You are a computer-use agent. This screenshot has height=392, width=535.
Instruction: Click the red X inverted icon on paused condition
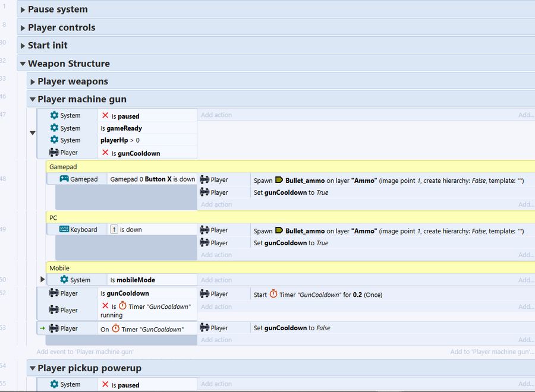pos(105,116)
